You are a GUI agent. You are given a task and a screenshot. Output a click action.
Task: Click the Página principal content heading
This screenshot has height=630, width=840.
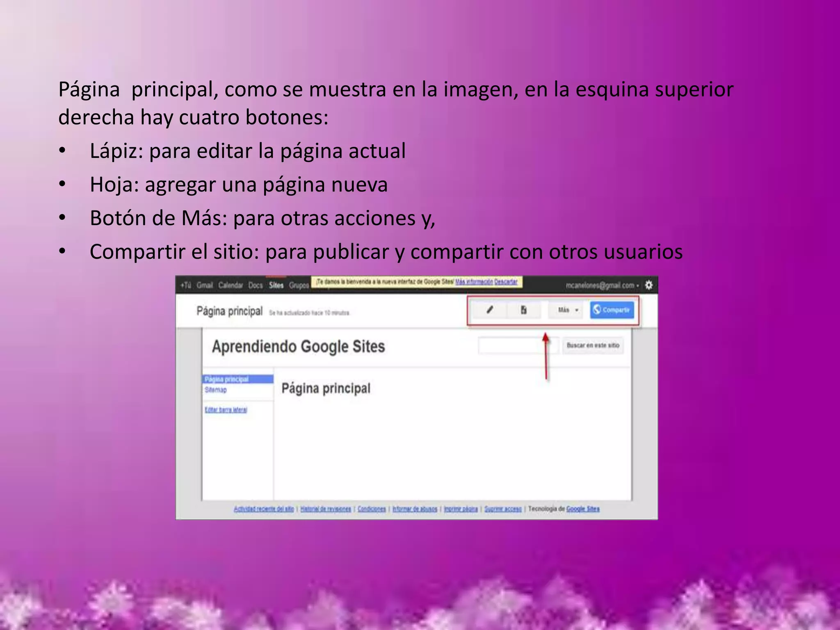(x=326, y=388)
